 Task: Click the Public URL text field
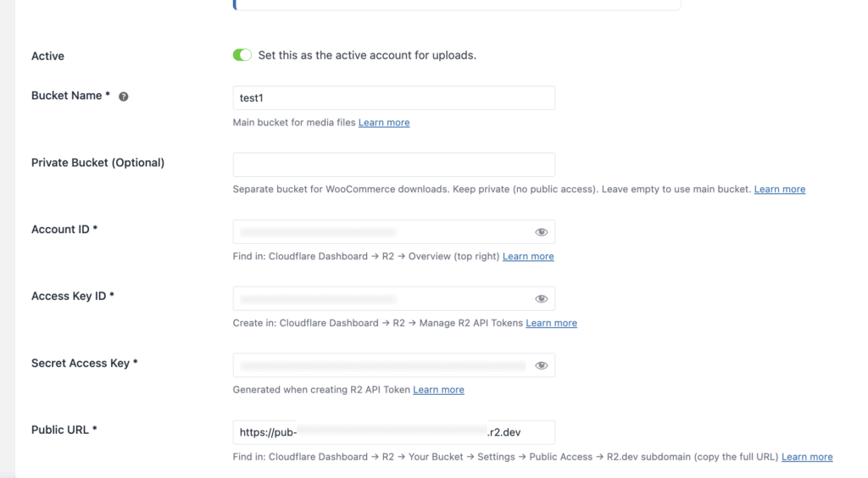point(393,432)
